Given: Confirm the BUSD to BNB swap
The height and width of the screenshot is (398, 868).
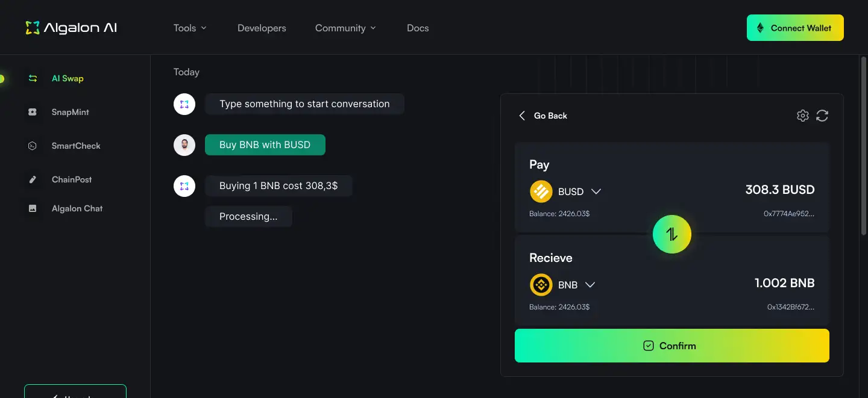Looking at the screenshot, I should point(671,346).
